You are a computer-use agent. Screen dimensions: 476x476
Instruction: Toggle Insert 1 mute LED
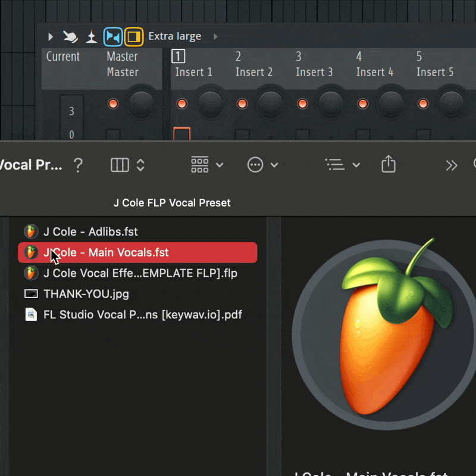point(182,104)
